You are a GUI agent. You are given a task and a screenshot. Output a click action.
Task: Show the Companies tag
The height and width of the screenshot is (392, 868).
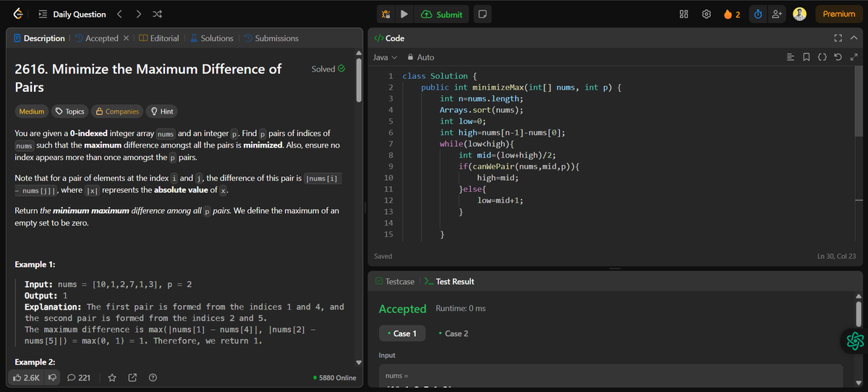116,111
